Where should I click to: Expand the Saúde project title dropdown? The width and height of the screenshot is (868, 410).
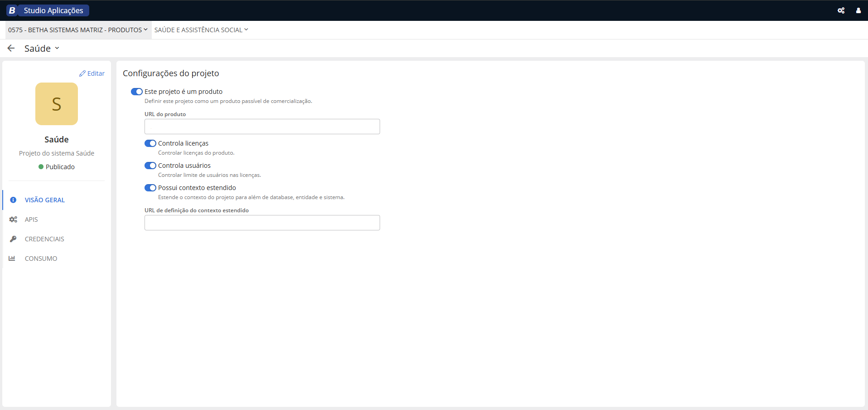point(42,49)
